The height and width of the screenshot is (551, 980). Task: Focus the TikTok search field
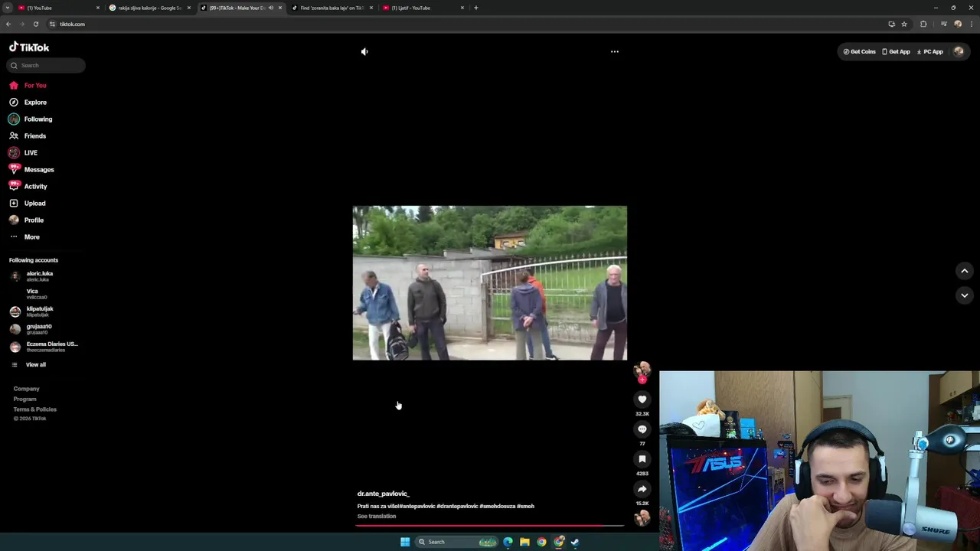pos(46,65)
